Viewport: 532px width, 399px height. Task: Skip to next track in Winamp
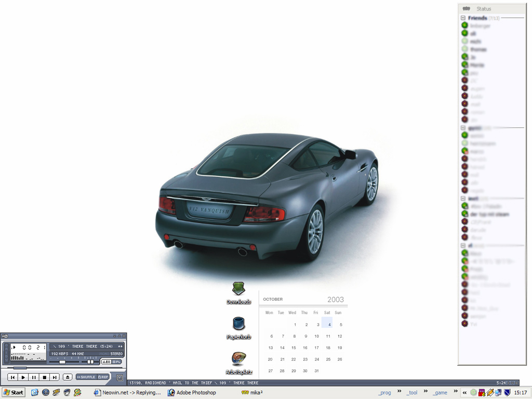click(x=55, y=377)
